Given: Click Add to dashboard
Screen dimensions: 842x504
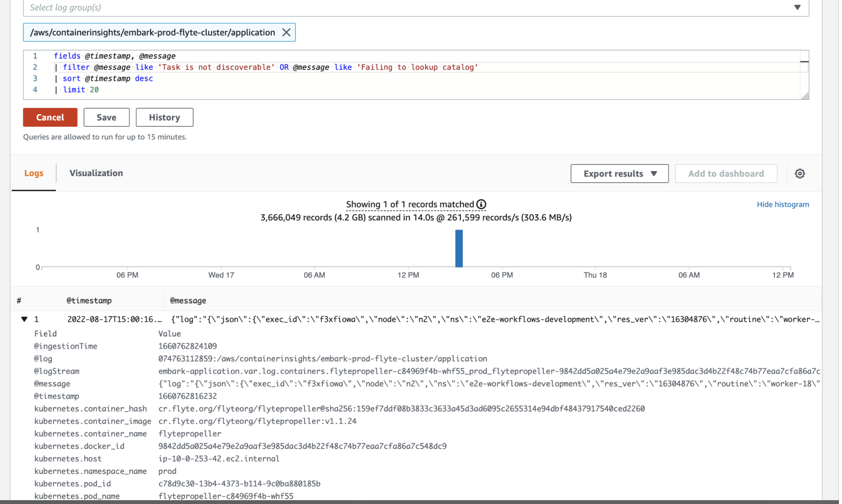Looking at the screenshot, I should click(x=726, y=173).
